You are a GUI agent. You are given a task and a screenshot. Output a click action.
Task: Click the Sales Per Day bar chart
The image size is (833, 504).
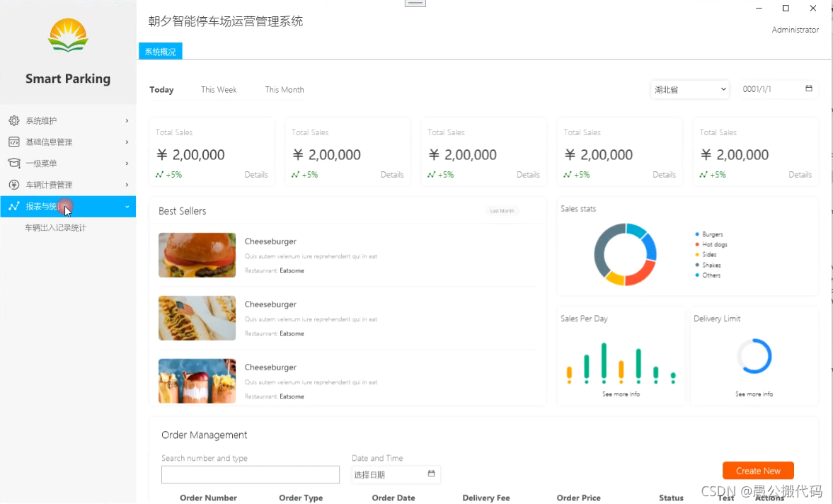[621, 363]
